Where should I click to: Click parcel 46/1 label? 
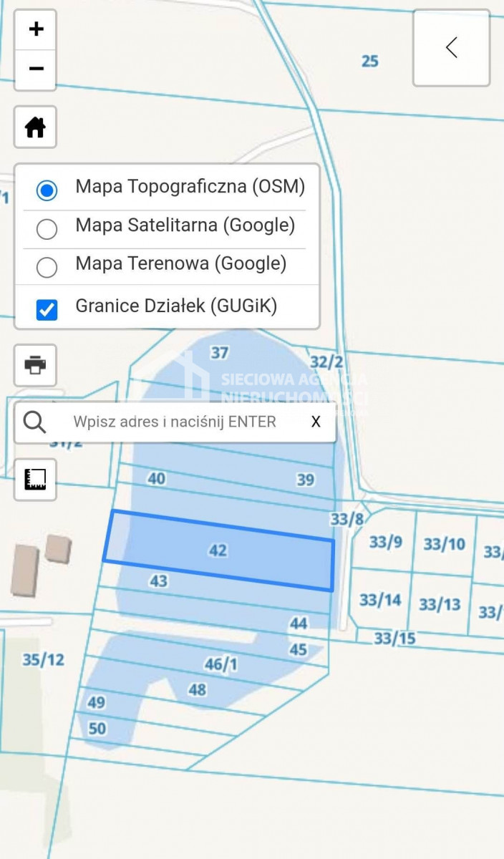tap(220, 664)
